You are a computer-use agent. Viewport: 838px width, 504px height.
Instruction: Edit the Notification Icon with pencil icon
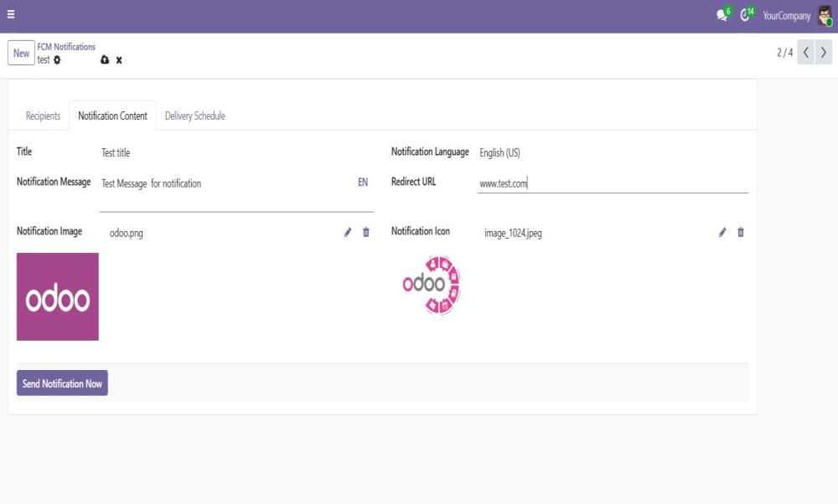pyautogui.click(x=722, y=233)
